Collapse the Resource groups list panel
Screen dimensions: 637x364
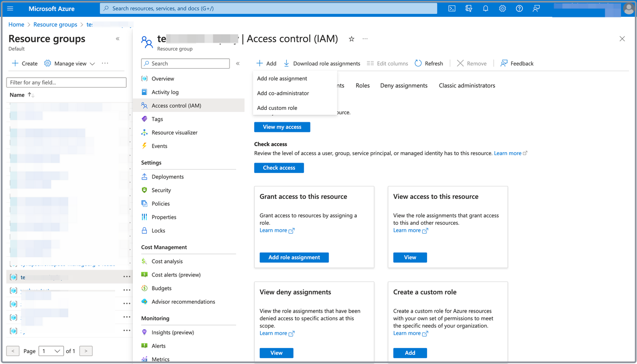tap(118, 39)
